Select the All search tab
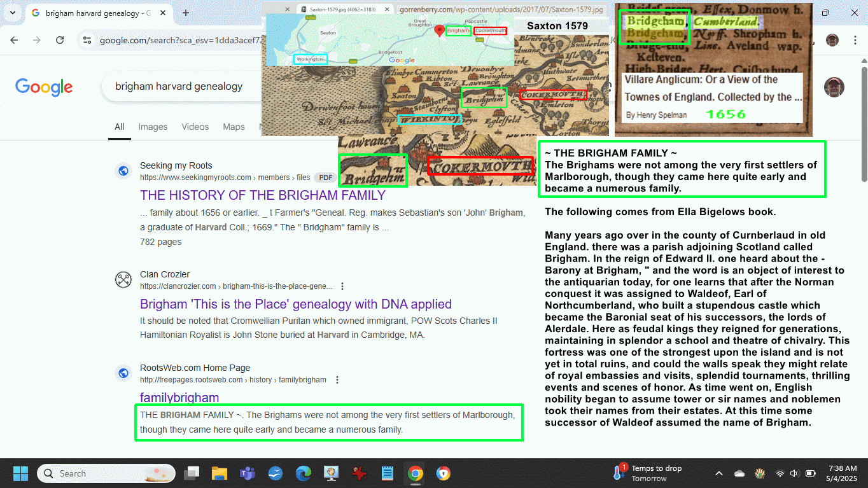 [119, 127]
